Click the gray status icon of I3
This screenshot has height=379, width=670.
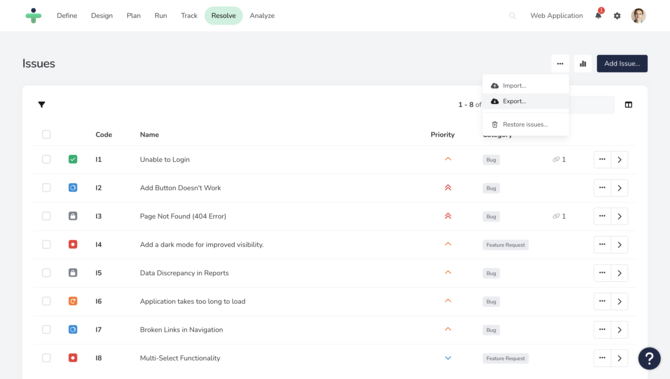[x=73, y=216]
